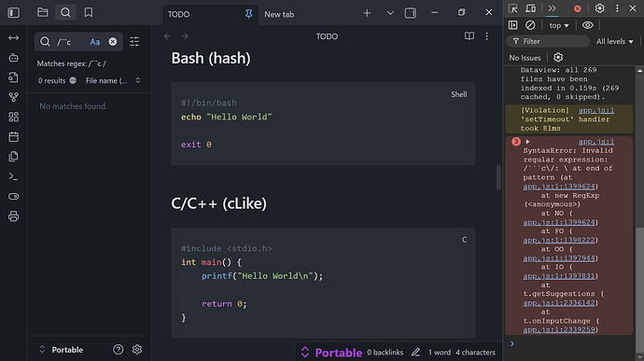Open the Portable vault switcher
Screen dimensions: 644x361
pyautogui.click(x=61, y=350)
